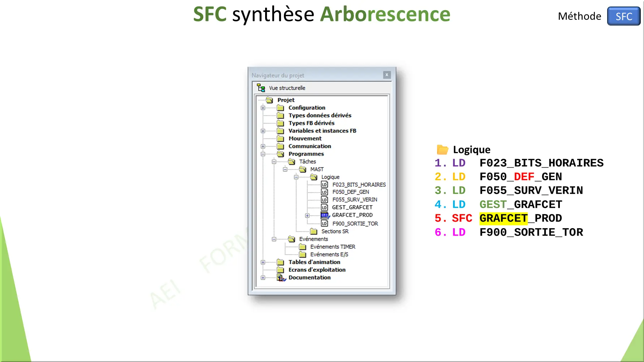Click the highlighted GRAFCET text in the list
This screenshot has width=644, height=362.
(x=503, y=218)
